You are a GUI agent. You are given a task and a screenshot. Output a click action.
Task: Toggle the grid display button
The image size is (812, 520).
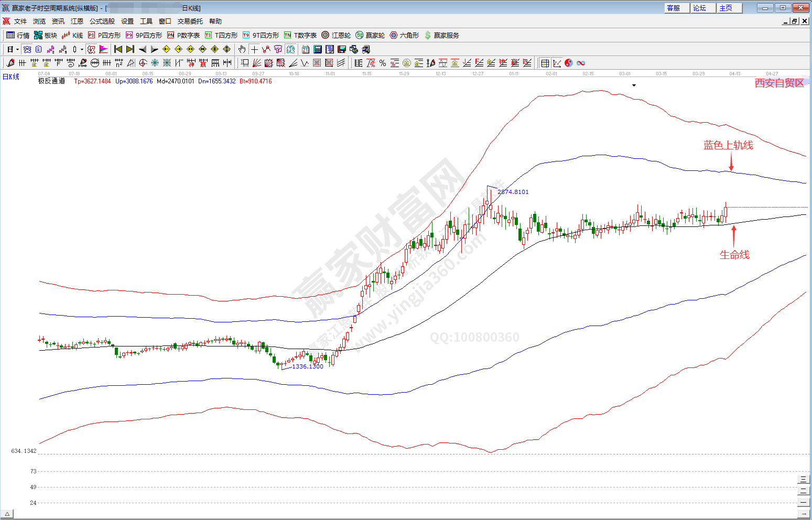[545, 63]
